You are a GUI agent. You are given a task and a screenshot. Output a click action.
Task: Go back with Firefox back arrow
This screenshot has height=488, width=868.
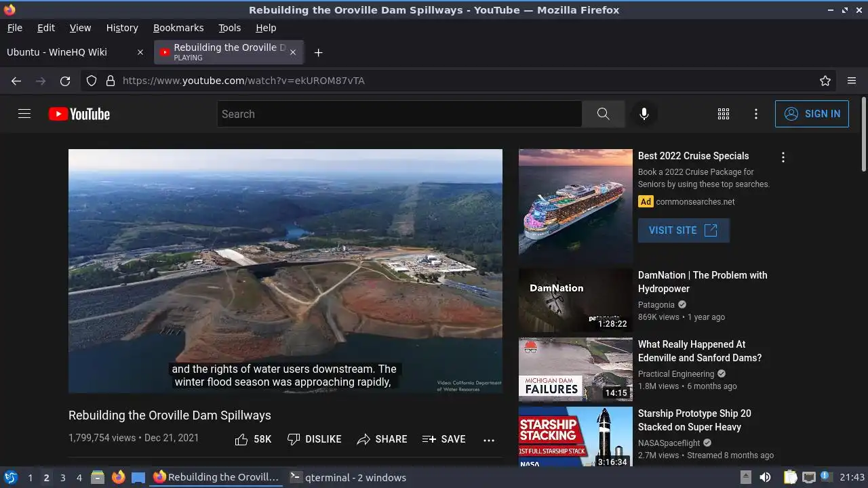point(16,81)
